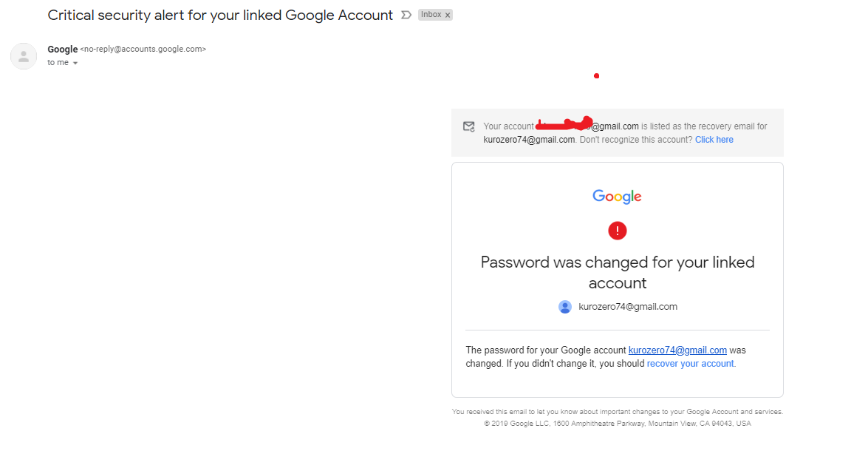The image size is (868, 451).
Task: Click the "to me" recipient text
Action: pos(58,63)
